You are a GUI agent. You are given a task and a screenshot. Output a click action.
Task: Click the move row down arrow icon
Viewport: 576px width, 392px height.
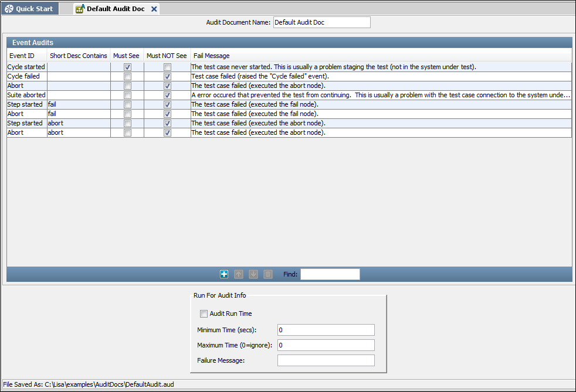(253, 274)
